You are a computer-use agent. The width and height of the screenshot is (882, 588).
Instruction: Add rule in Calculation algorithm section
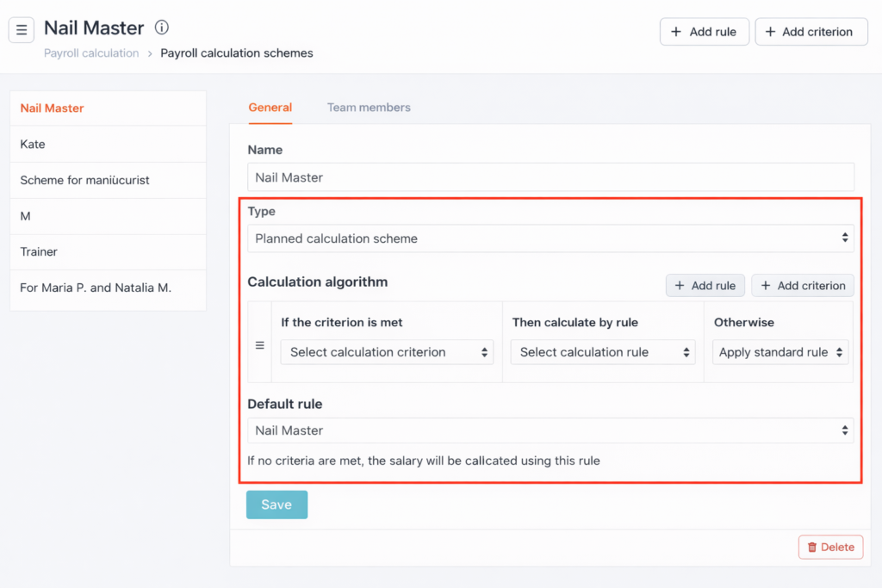pyautogui.click(x=705, y=286)
